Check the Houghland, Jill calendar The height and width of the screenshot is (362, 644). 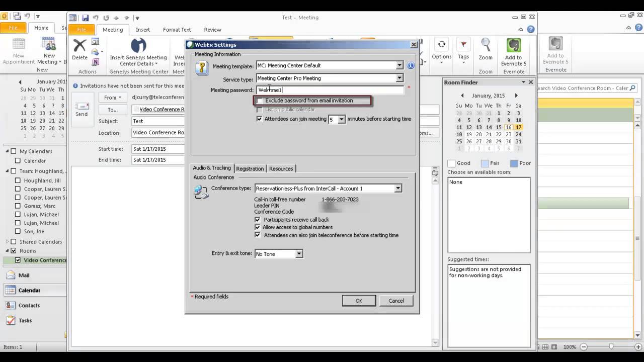(x=18, y=180)
